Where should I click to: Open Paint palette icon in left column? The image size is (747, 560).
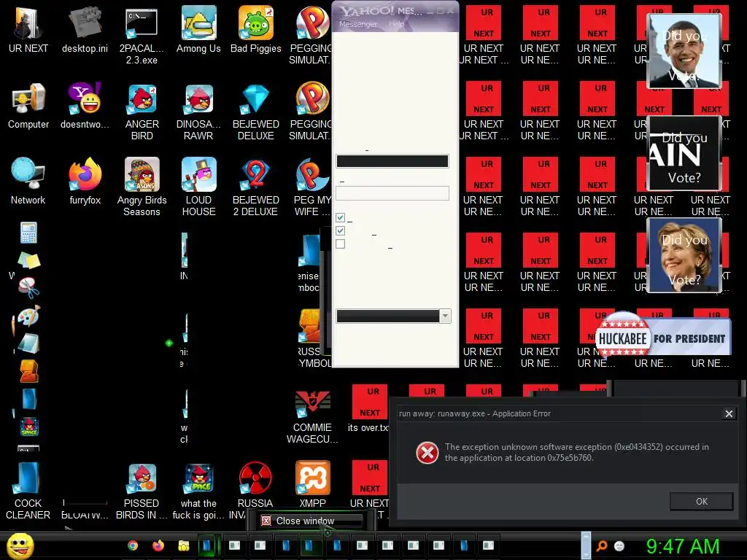[x=28, y=316]
